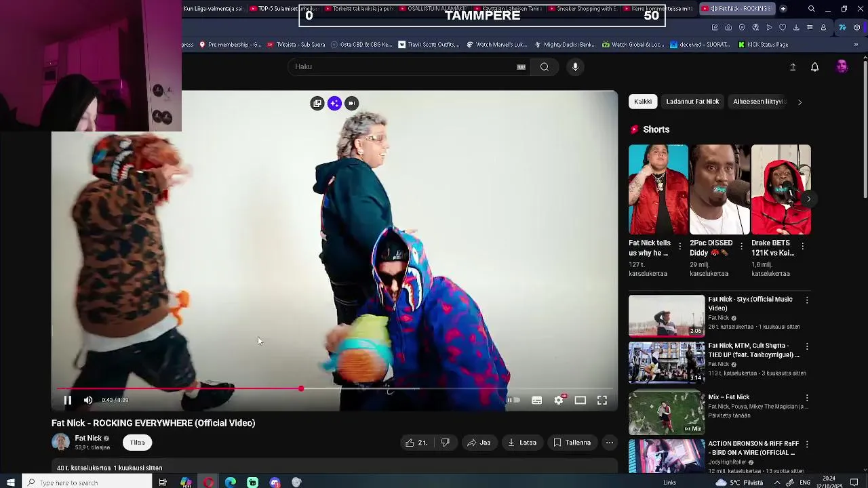The image size is (868, 488).
Task: Open the Fat Nick channel name link
Action: click(88, 438)
